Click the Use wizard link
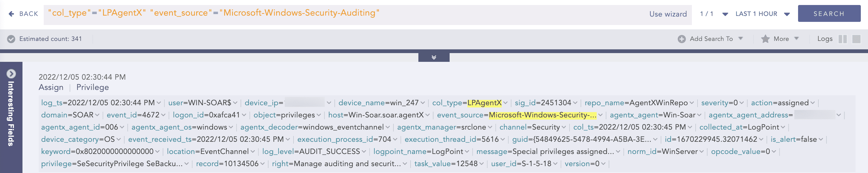868x173 pixels. click(668, 14)
